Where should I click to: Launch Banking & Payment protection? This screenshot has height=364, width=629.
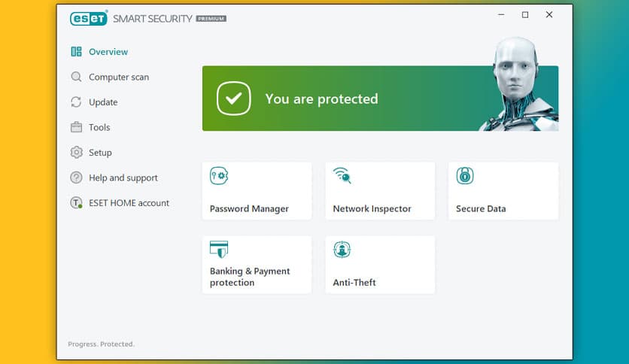coord(257,265)
